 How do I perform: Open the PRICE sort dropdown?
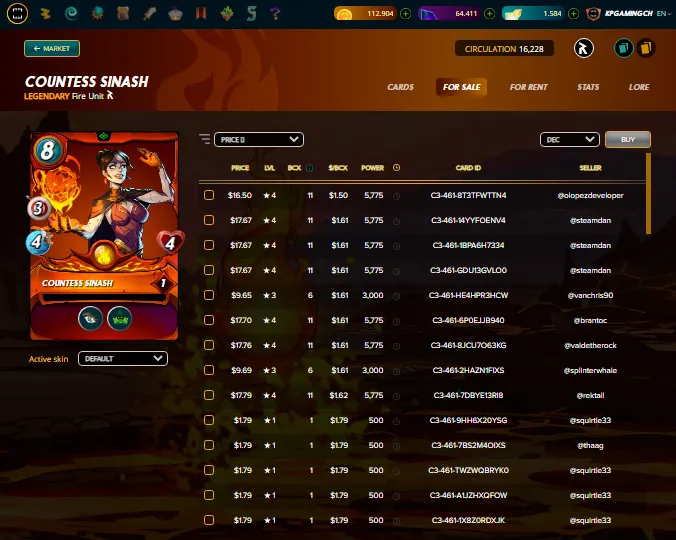259,139
